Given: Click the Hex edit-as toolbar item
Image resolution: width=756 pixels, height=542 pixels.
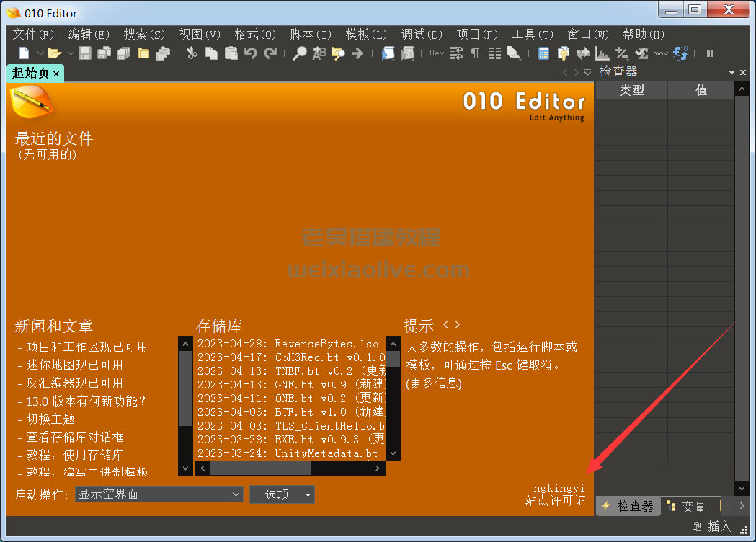Looking at the screenshot, I should [x=437, y=53].
